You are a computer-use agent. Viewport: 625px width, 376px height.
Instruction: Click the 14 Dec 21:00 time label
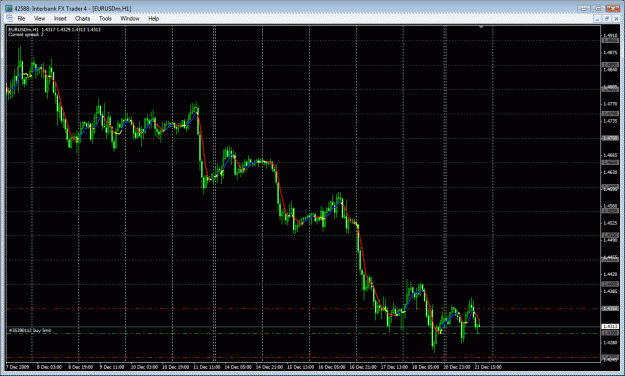(269, 367)
